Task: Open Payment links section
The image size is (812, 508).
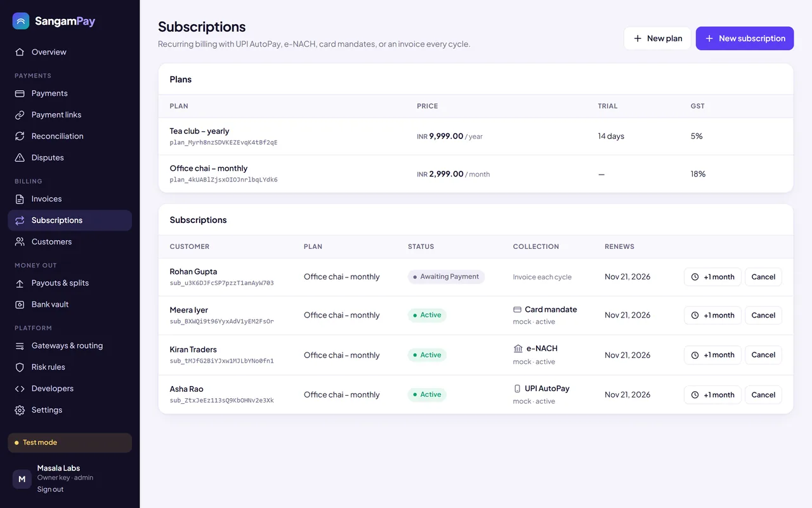Action: tap(70, 115)
